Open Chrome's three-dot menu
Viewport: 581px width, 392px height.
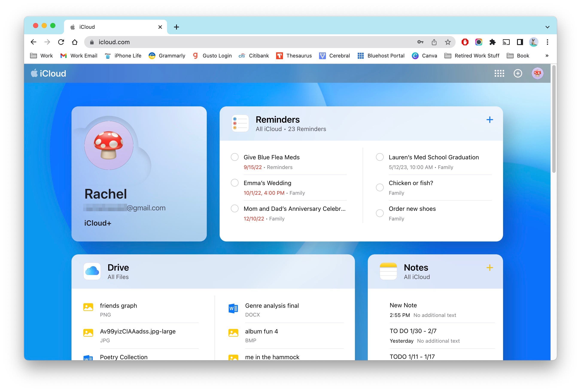click(547, 42)
